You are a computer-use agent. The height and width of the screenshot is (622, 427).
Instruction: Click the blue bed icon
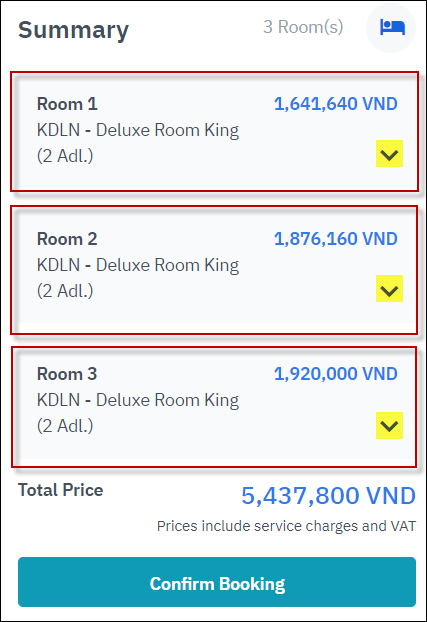tap(392, 27)
